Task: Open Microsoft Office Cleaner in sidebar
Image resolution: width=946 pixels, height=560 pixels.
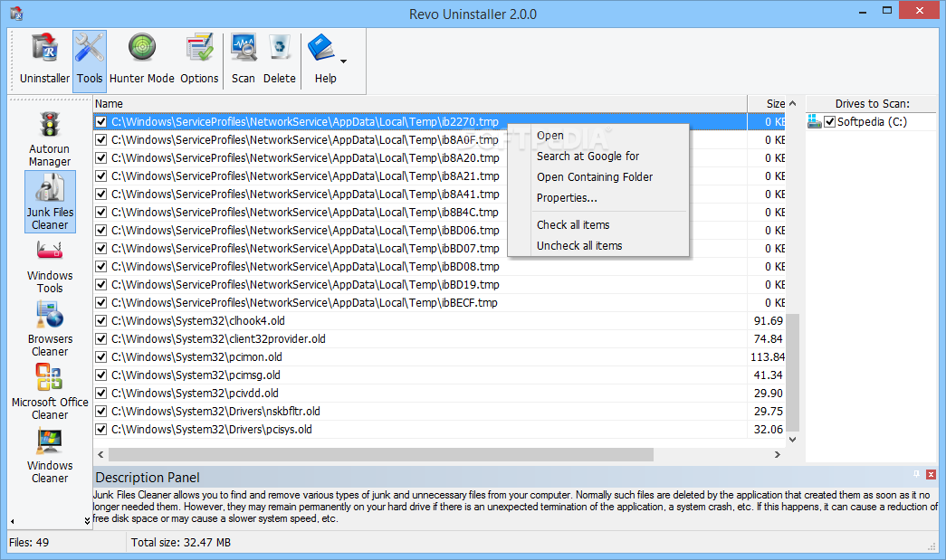Action: click(50, 391)
